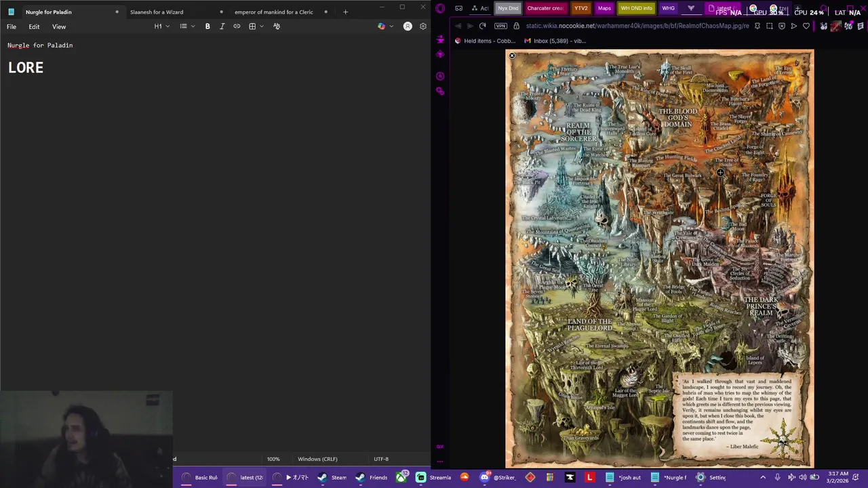Click the Realm of Chaos map image
The width and height of the screenshot is (868, 488).
click(659, 259)
